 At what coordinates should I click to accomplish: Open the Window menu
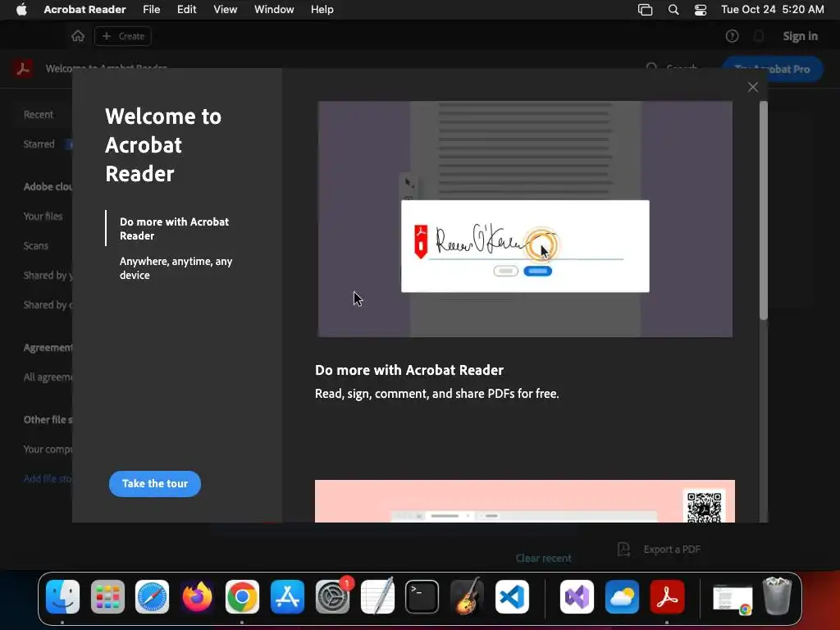point(274,9)
